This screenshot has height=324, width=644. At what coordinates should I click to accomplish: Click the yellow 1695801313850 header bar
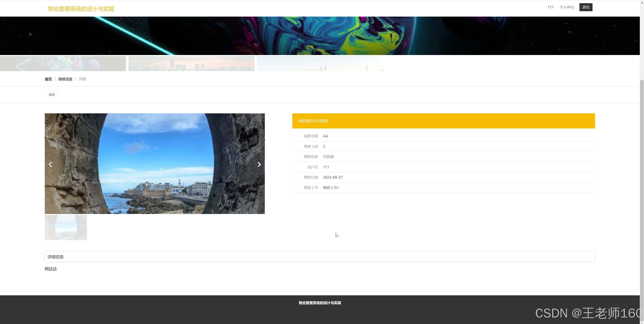(443, 121)
